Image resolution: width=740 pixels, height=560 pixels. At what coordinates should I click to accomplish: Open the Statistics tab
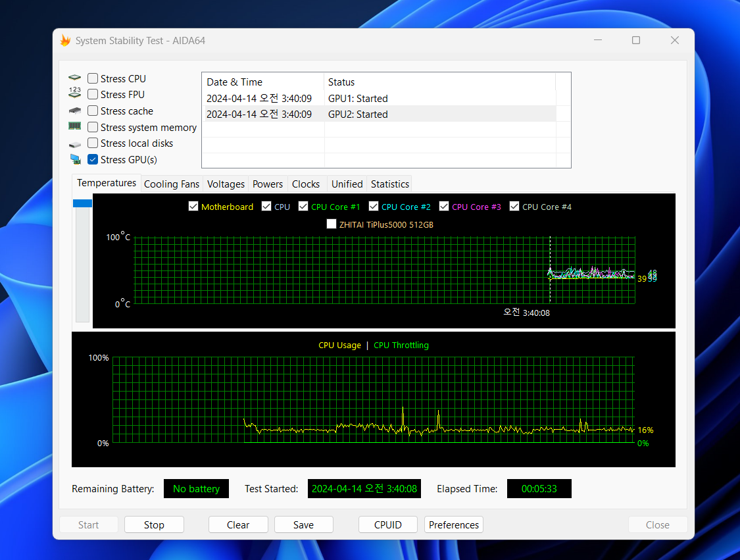coord(390,184)
